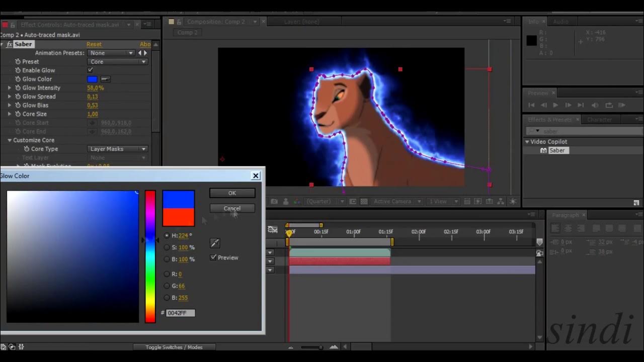644x362 pixels.
Task: Click the Glow Color eyedropper in Effect Controls
Action: [x=106, y=79]
